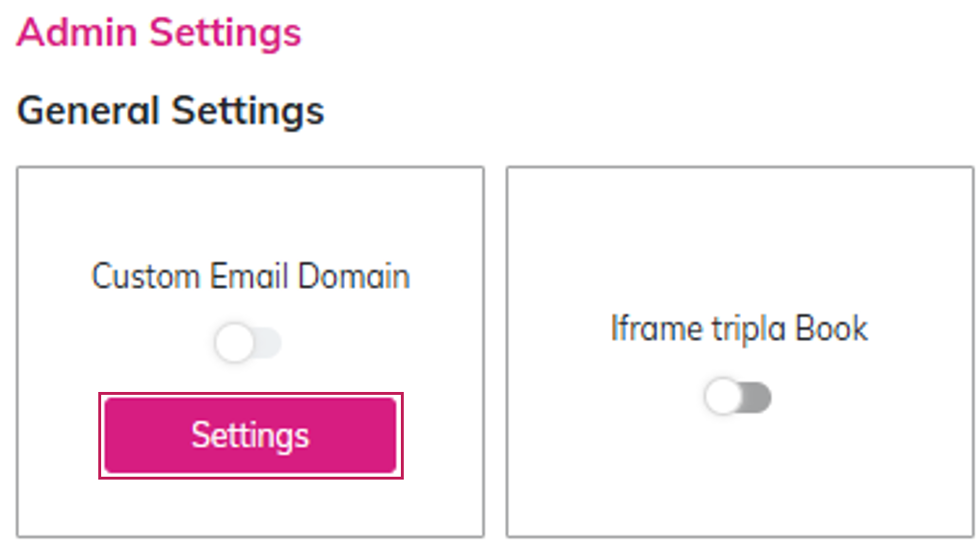980x547 pixels.
Task: Click the Custom Email Domain label
Action: point(251,277)
